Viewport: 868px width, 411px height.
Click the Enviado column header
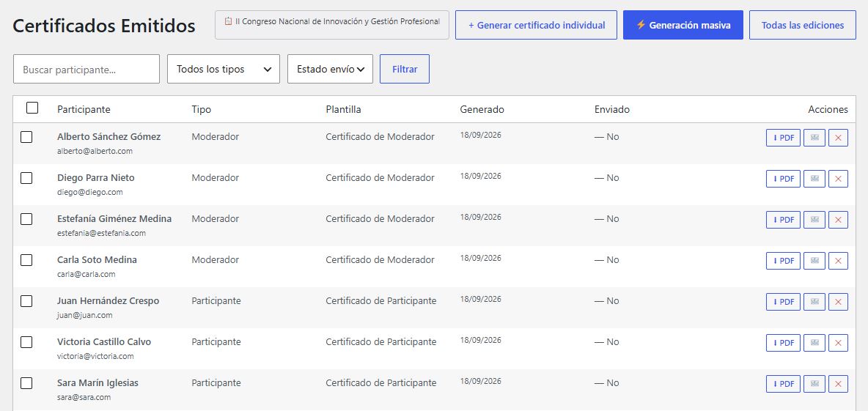point(611,109)
